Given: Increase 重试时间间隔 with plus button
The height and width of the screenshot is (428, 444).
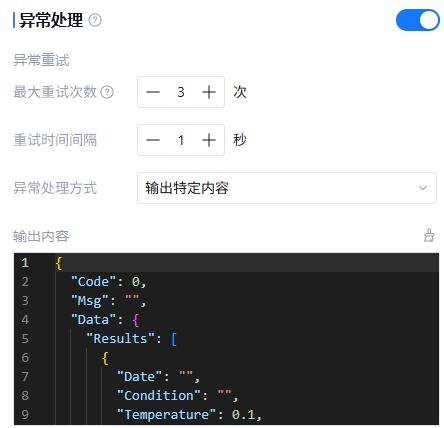Looking at the screenshot, I should (209, 140).
